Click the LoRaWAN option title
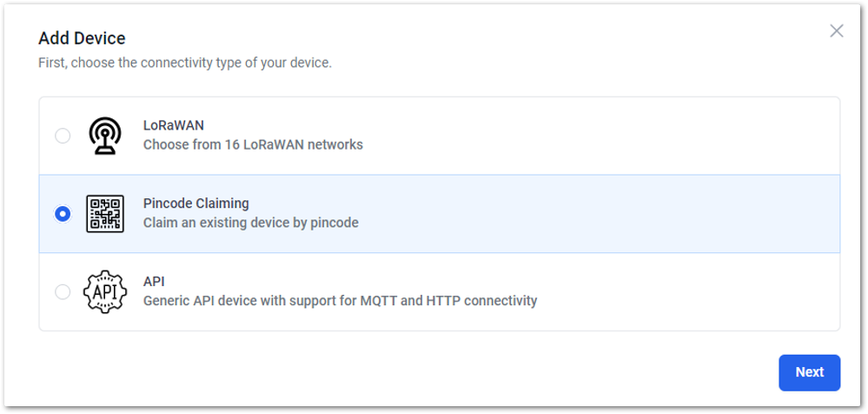 pyautogui.click(x=173, y=125)
